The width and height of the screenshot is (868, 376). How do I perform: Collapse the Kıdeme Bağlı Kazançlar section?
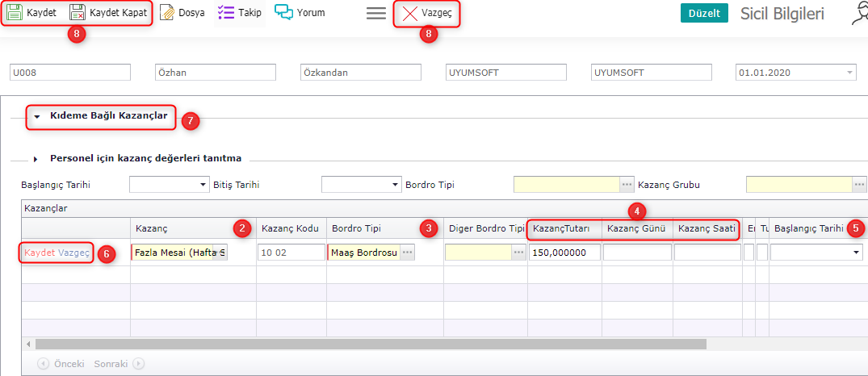coord(37,117)
